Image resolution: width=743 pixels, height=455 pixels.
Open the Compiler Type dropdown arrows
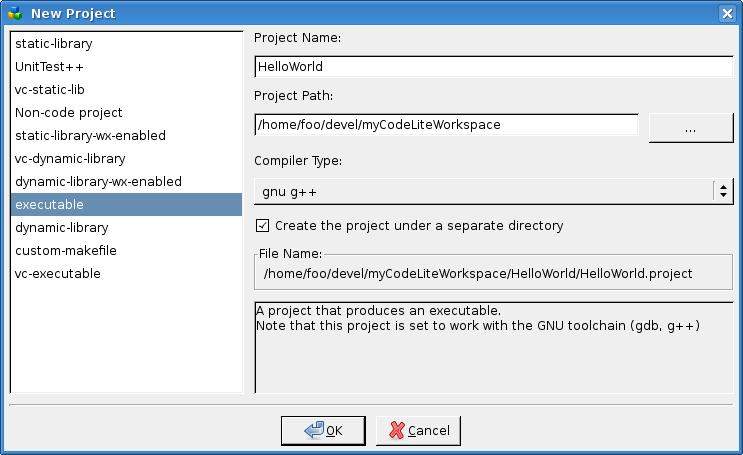point(723,191)
